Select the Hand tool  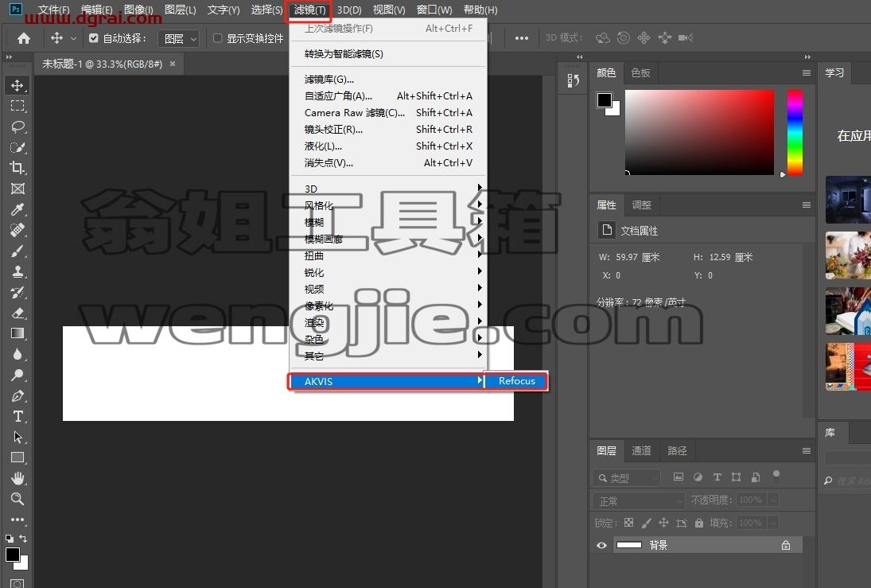point(17,478)
